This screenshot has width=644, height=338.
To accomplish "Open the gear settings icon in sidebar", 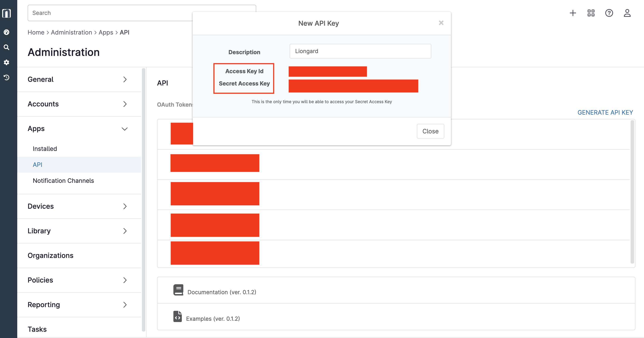I will (x=6, y=62).
